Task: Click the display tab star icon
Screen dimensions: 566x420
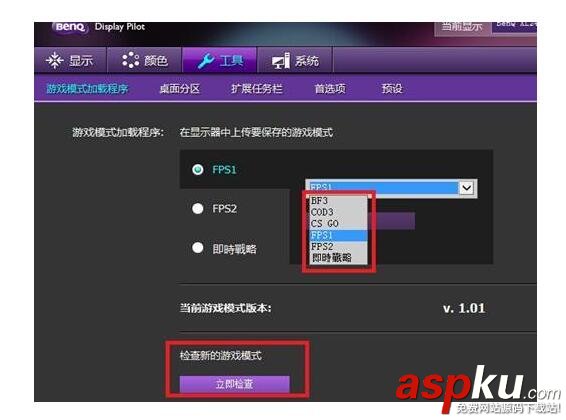Action: [x=55, y=60]
